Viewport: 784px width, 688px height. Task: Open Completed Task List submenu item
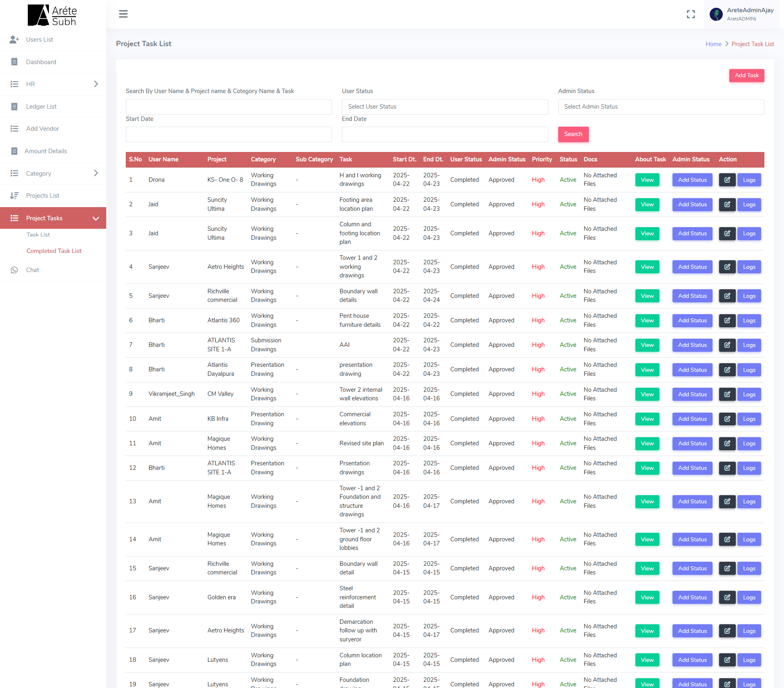point(54,251)
